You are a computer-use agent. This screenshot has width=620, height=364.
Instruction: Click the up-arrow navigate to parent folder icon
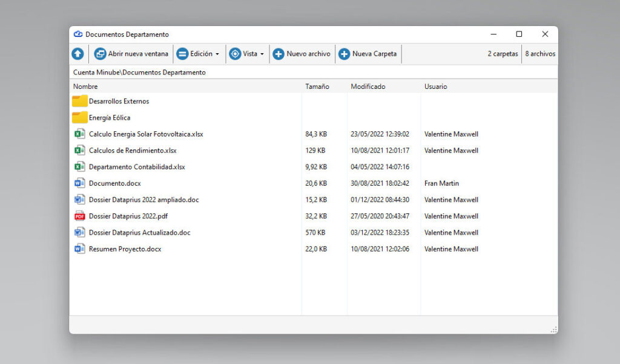[x=78, y=54]
